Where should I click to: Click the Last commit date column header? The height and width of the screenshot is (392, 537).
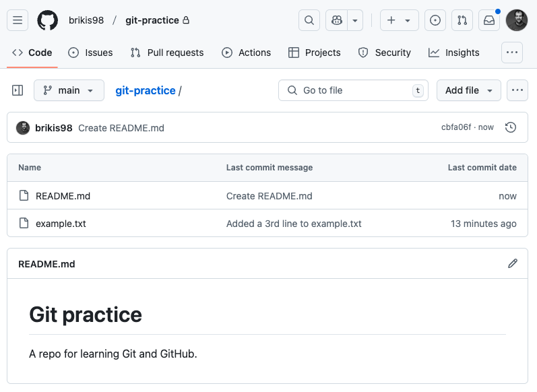[x=482, y=168]
